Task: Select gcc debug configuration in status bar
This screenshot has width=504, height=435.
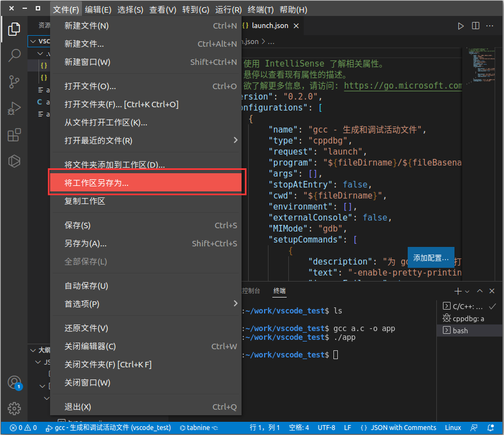Action: tap(108, 428)
